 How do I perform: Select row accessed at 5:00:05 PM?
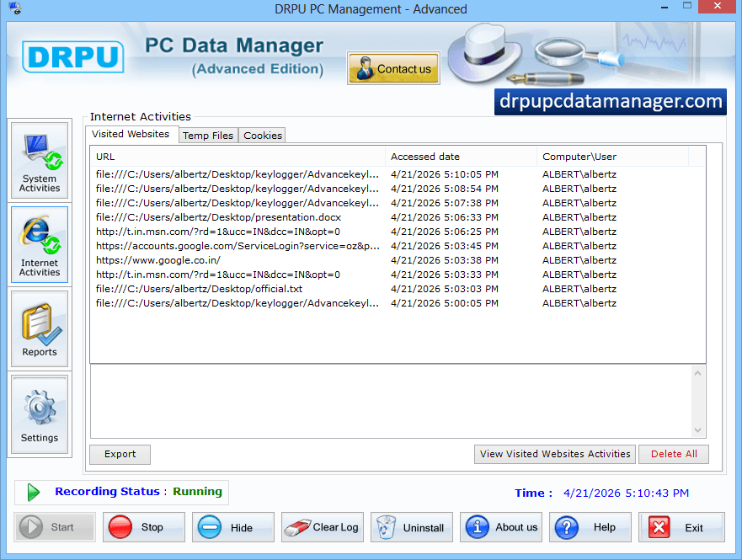(398, 303)
